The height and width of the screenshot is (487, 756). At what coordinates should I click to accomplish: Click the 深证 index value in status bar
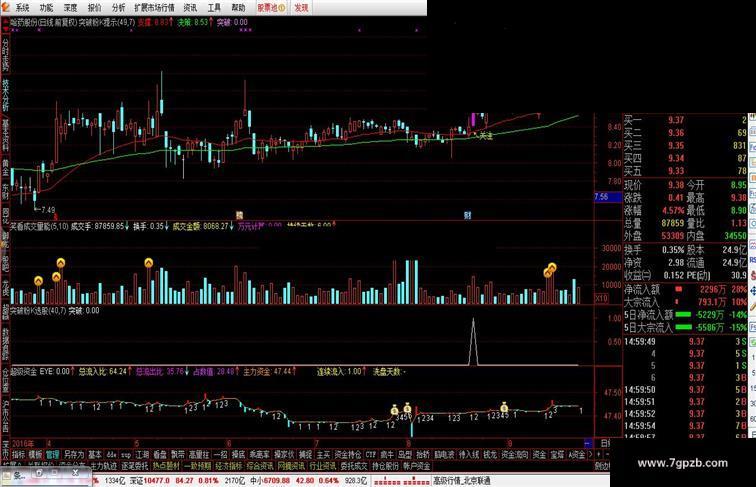point(157,481)
